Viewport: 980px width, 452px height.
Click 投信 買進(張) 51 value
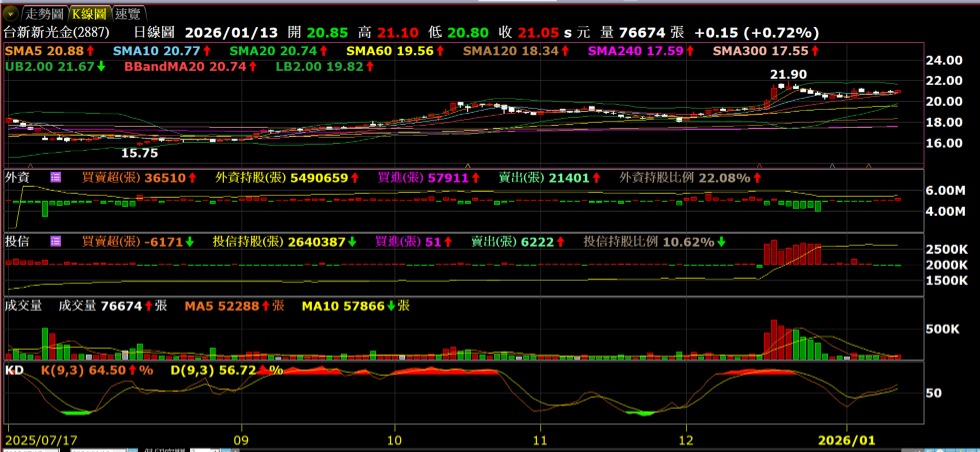point(414,241)
